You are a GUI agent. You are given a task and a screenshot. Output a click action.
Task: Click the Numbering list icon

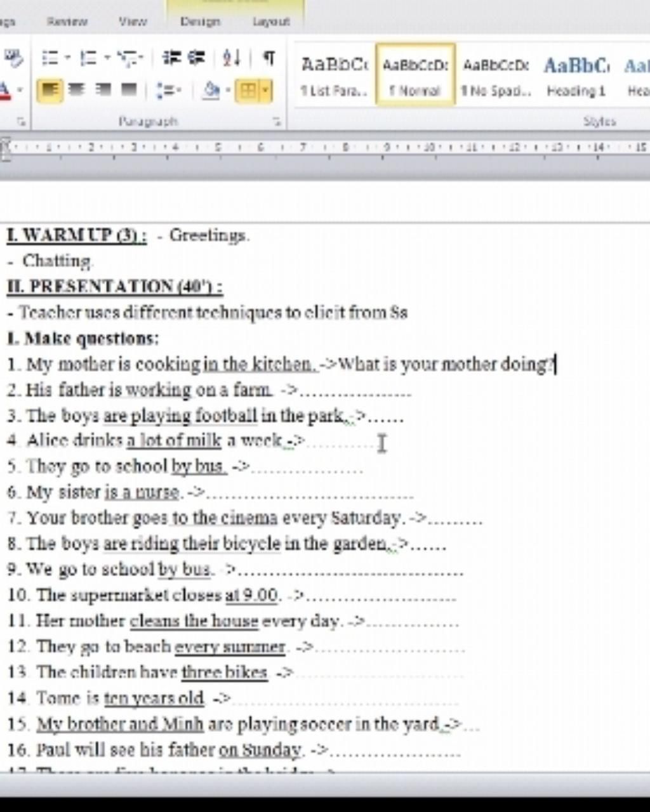88,59
